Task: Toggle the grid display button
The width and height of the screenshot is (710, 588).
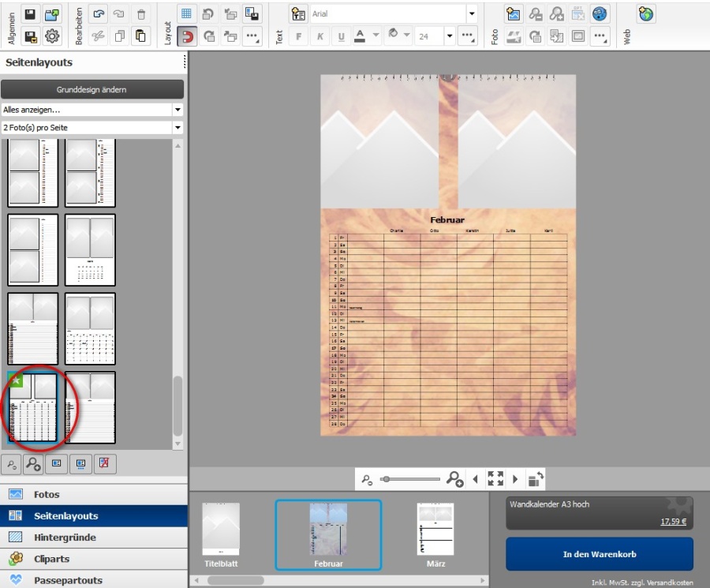Action: (187, 14)
